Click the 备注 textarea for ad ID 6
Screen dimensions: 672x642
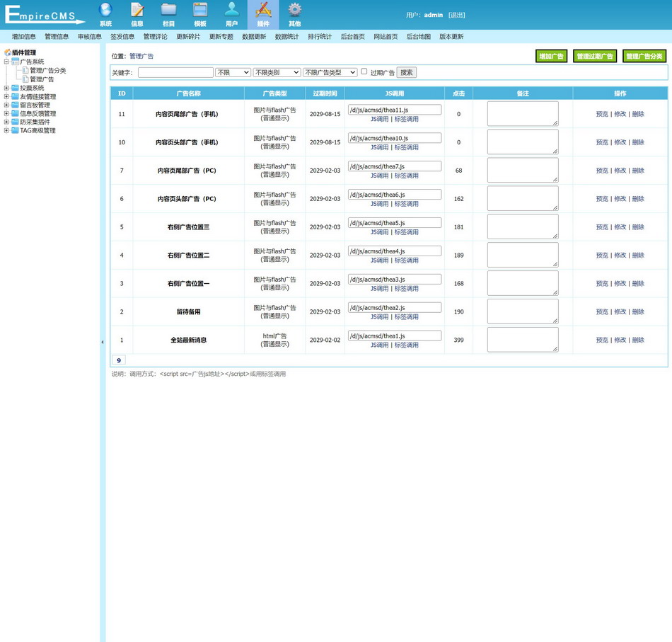(x=523, y=199)
